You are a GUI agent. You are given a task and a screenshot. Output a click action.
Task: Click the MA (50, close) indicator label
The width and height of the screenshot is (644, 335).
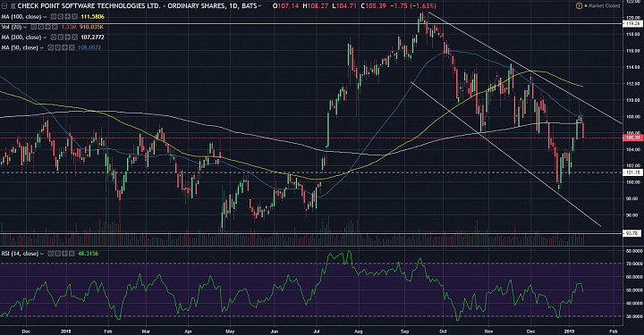tap(20, 47)
